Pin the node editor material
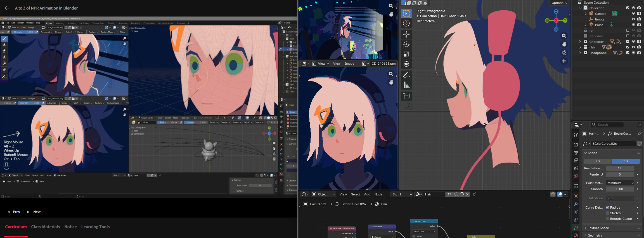 click(474, 194)
